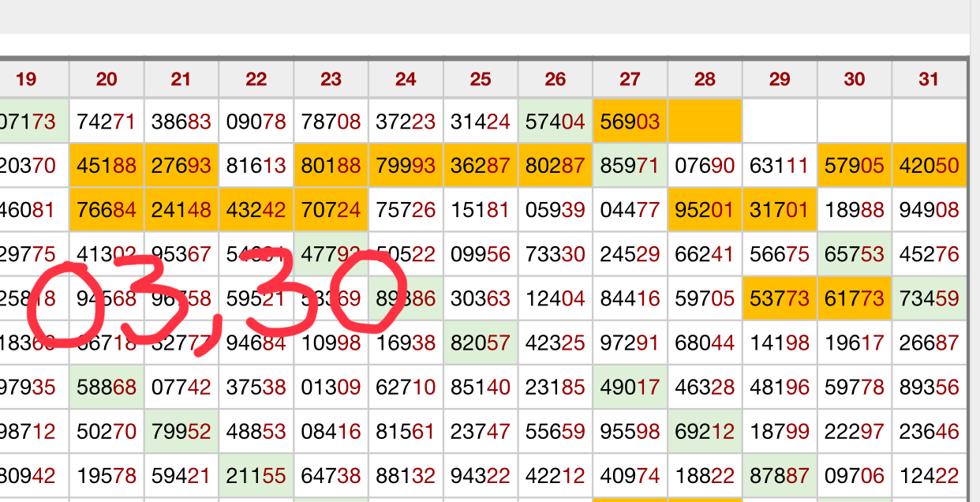
Task: Click green cell 87887 in column 29
Action: 780,476
